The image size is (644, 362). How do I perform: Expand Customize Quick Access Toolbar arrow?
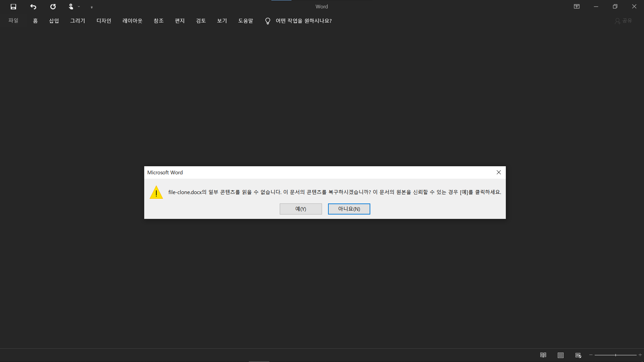click(x=92, y=7)
